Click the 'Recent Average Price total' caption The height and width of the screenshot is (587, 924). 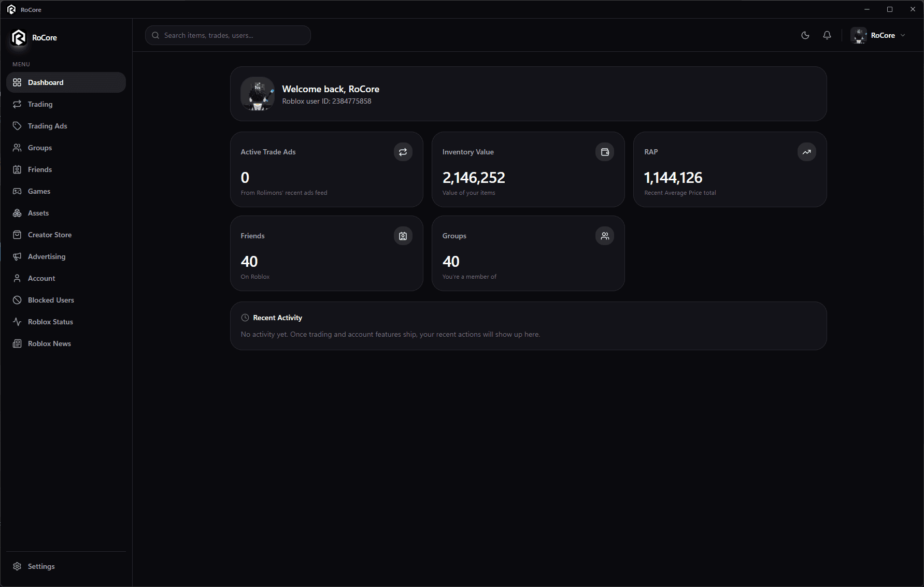pos(680,193)
